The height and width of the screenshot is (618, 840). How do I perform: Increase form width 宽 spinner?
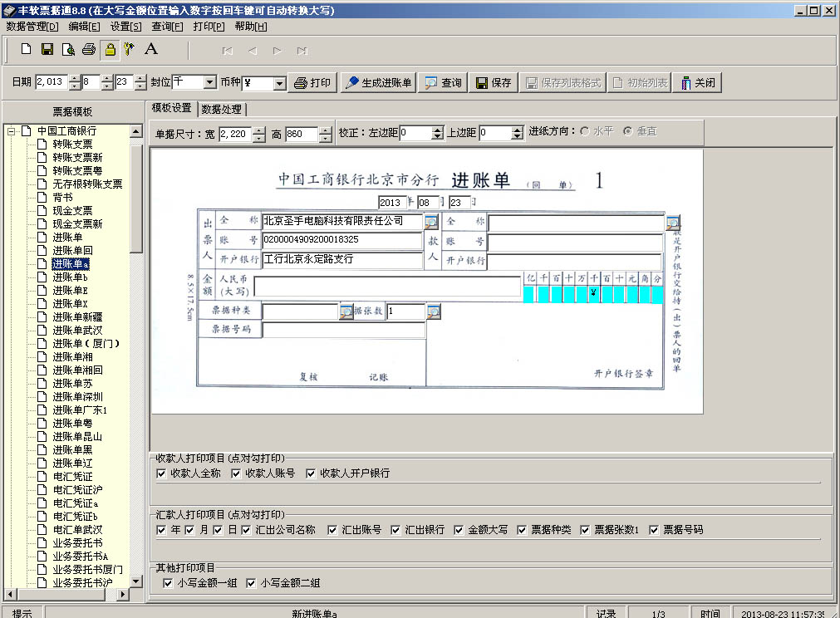pyautogui.click(x=258, y=130)
